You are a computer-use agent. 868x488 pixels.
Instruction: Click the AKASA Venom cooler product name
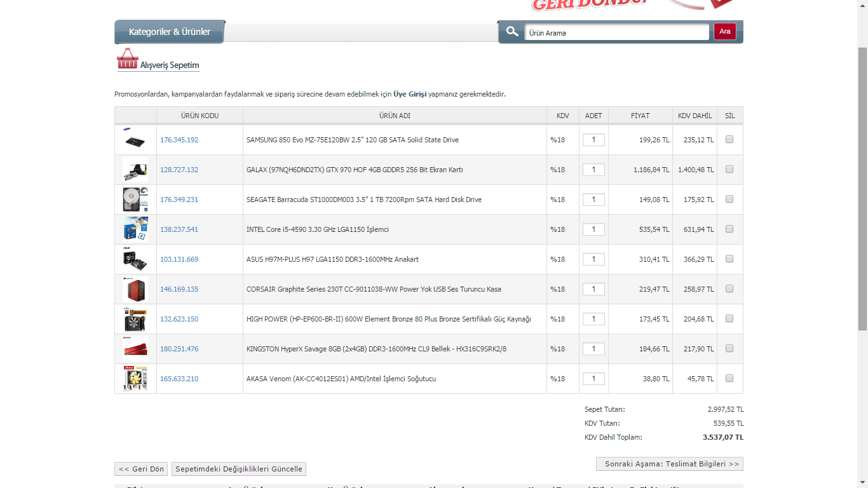tap(341, 379)
